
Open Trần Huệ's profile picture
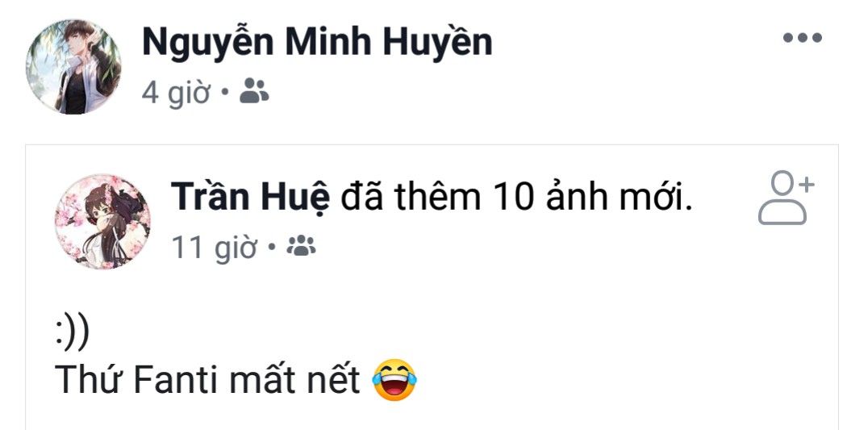point(102,221)
